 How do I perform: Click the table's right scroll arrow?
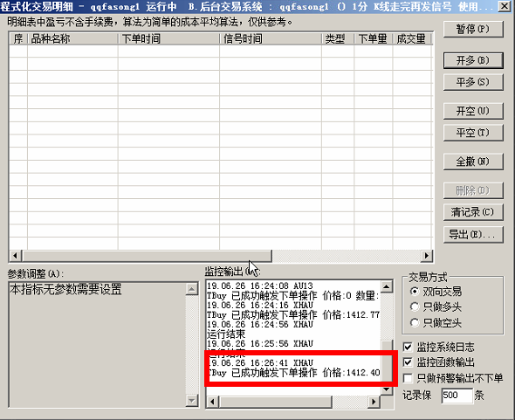click(426, 255)
